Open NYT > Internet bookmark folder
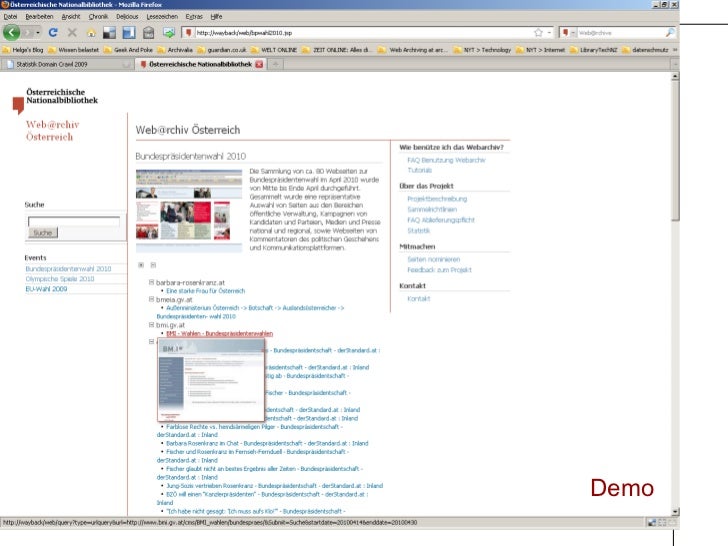The image size is (728, 546). (x=540, y=50)
